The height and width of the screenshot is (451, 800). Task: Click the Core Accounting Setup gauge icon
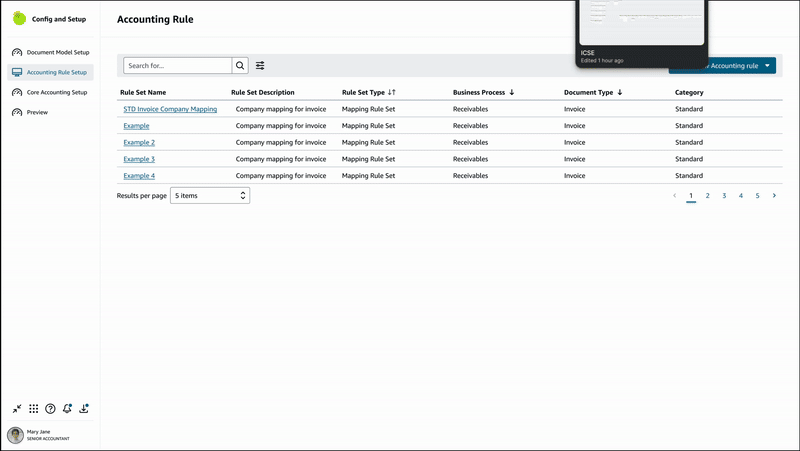tap(17, 92)
